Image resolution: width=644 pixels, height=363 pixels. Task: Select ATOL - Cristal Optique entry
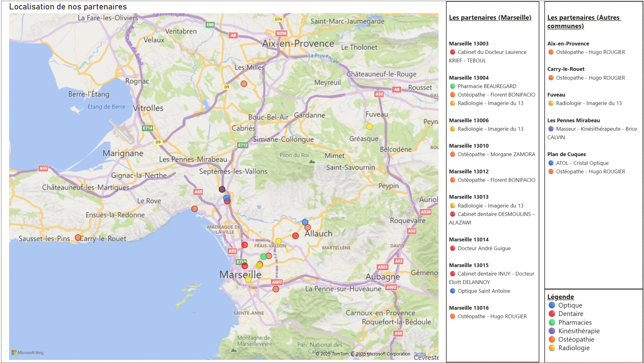pyautogui.click(x=582, y=163)
